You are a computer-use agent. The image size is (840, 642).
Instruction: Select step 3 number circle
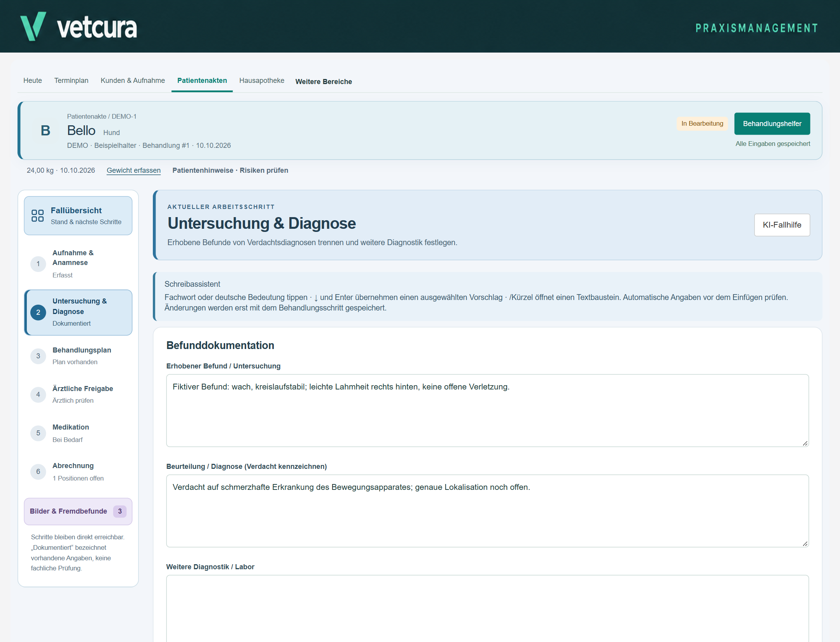[x=38, y=356]
